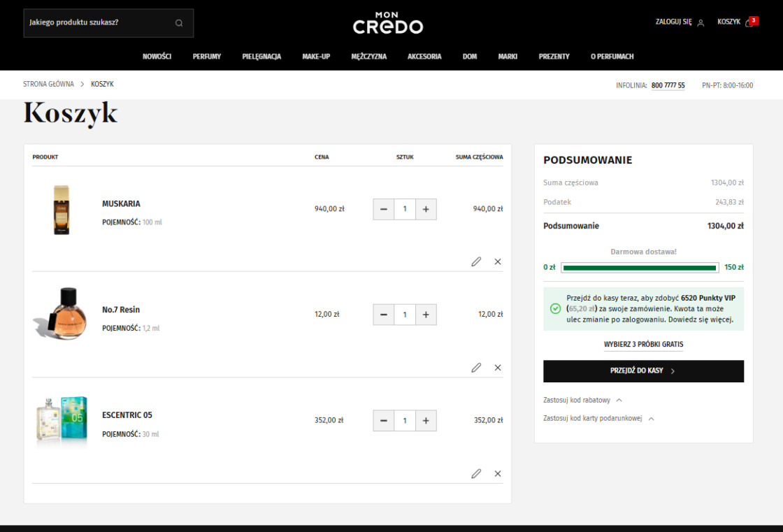Click the product search input field
Screen dimensions: 783x532
[98, 22]
